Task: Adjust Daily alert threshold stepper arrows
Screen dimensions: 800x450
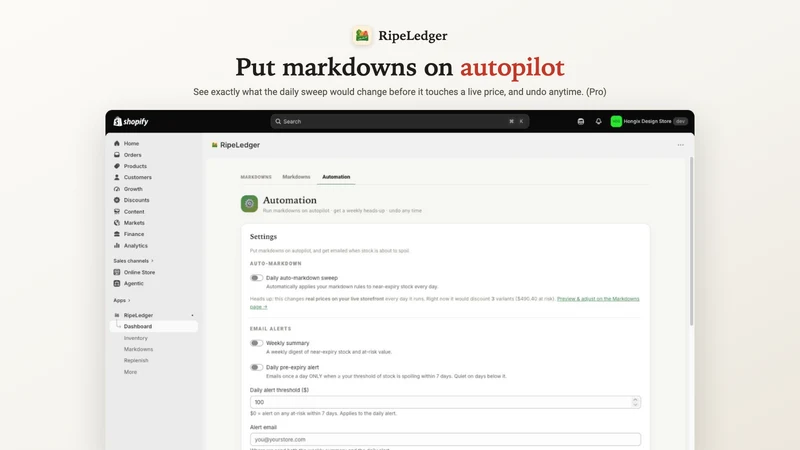Action: (635, 402)
